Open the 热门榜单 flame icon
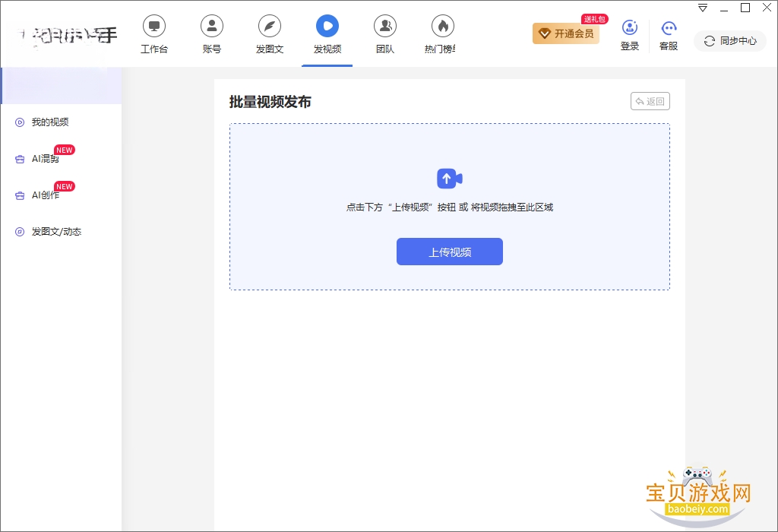The image size is (778, 532). coord(443,27)
